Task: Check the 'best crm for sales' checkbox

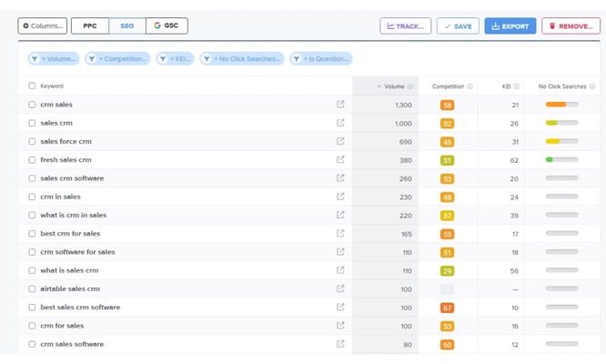Action: click(32, 233)
